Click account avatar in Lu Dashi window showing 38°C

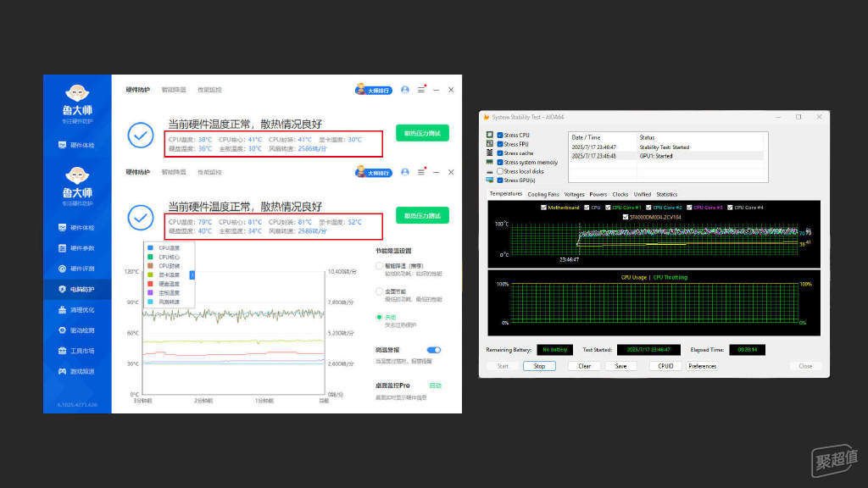[404, 90]
